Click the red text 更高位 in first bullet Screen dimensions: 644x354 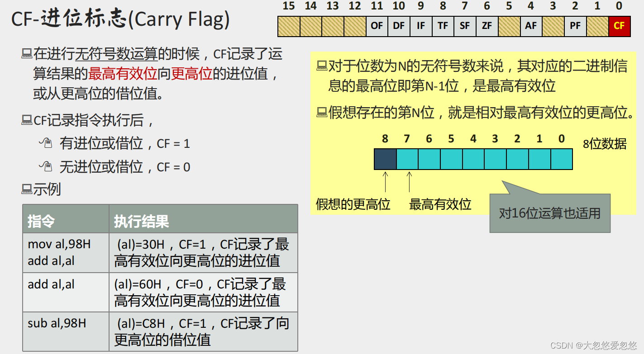(x=192, y=74)
